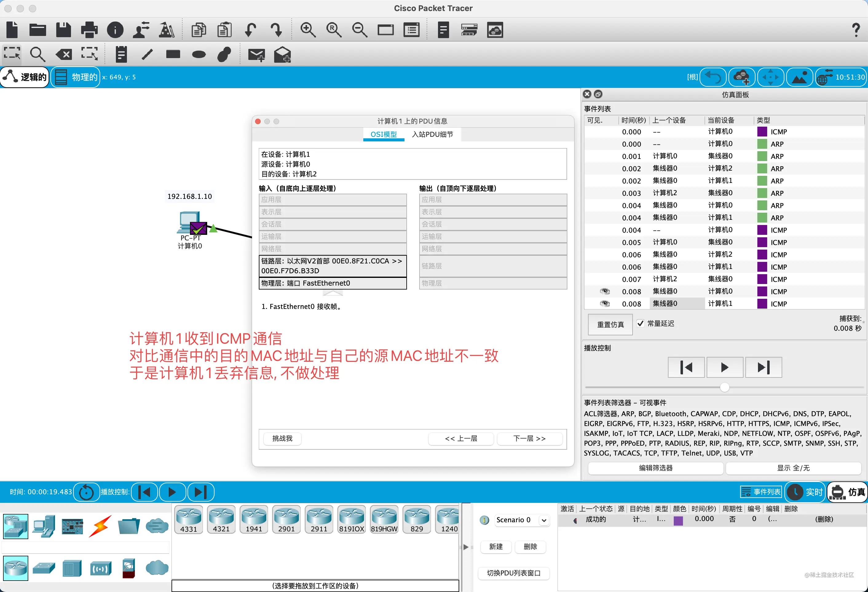This screenshot has height=592, width=868.
Task: Click the Paste icon in toolbar
Action: pyautogui.click(x=224, y=30)
